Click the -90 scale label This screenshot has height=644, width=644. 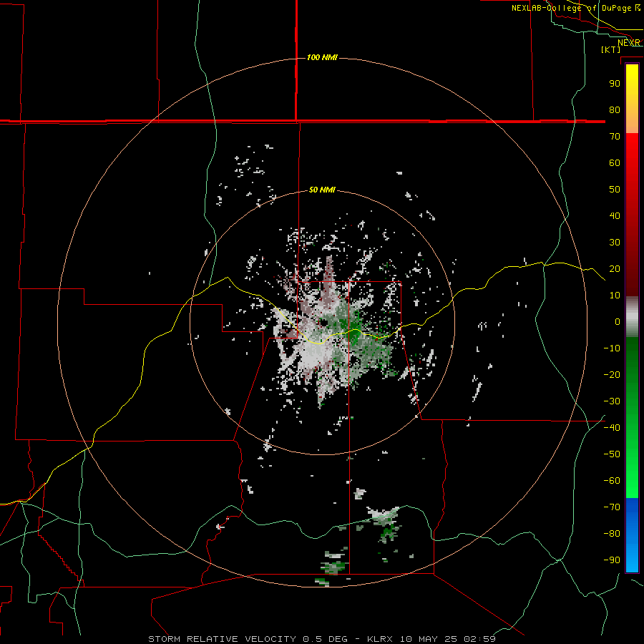(x=612, y=560)
